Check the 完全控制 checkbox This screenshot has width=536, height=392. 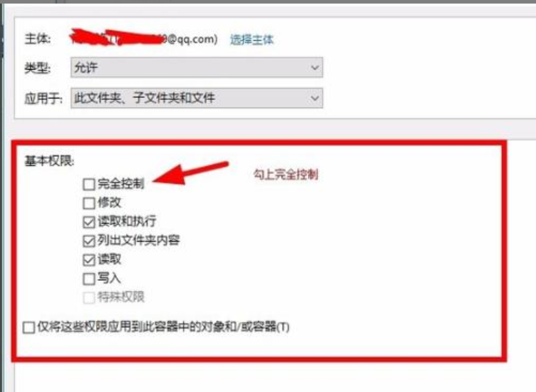click(89, 184)
